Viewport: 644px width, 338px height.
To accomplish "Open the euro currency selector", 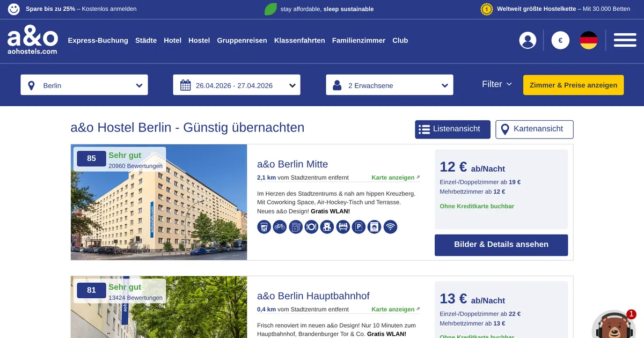I will click(560, 40).
